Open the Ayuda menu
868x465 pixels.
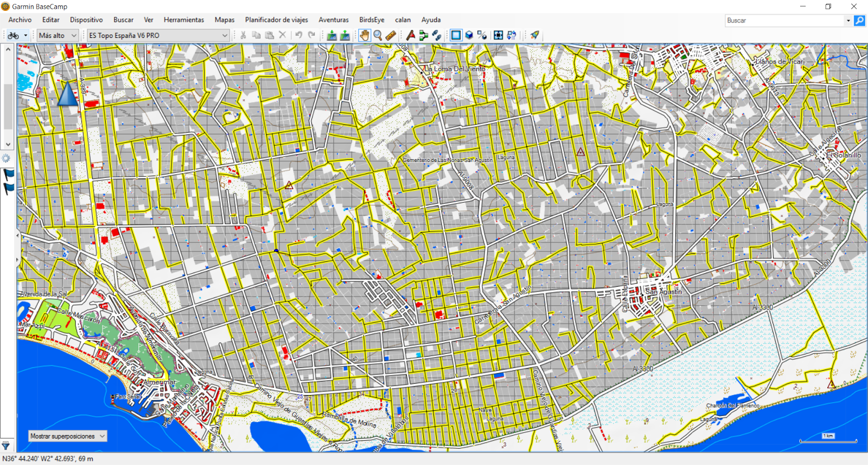431,20
